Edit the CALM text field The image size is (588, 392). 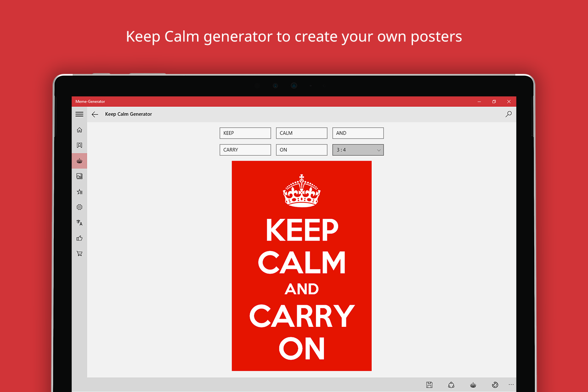tap(301, 133)
